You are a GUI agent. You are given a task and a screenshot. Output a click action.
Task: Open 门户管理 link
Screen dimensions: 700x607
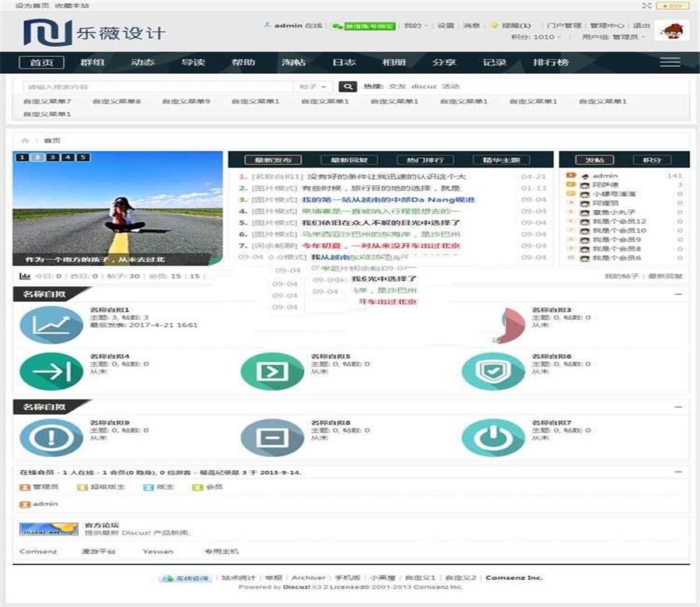[564, 26]
